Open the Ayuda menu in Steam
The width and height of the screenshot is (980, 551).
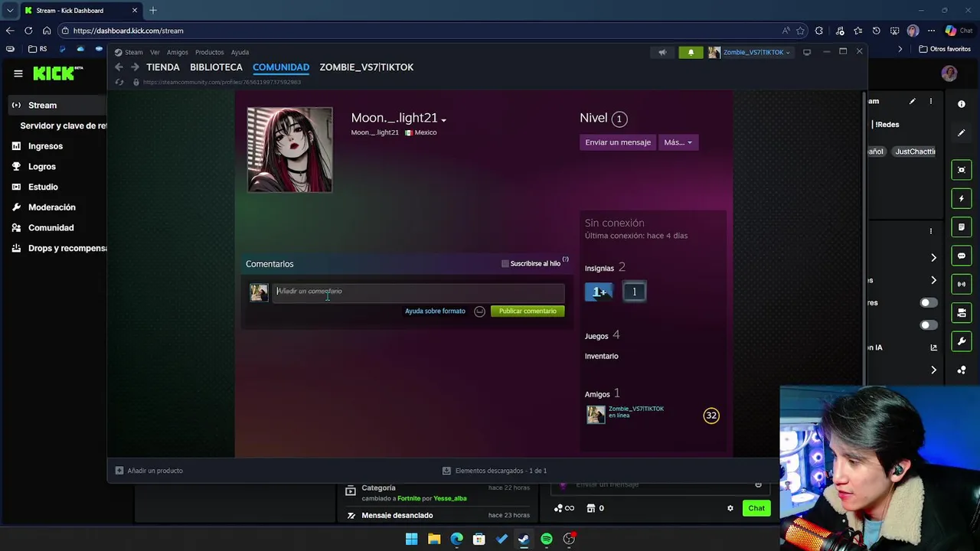click(x=240, y=52)
